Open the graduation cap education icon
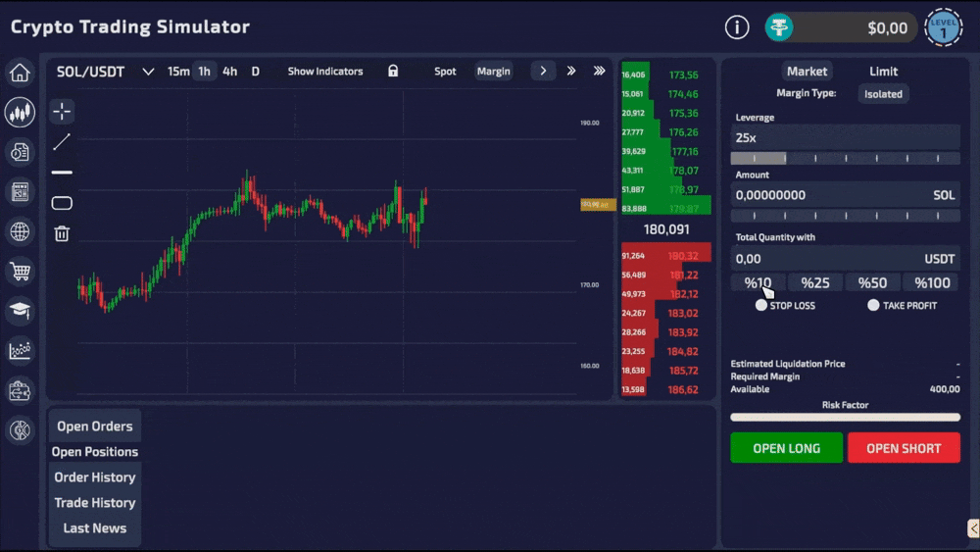The width and height of the screenshot is (980, 552). [x=20, y=311]
